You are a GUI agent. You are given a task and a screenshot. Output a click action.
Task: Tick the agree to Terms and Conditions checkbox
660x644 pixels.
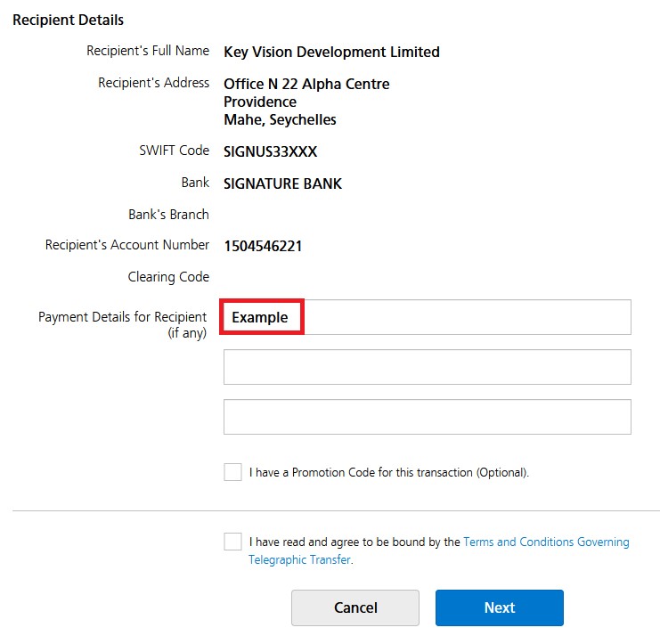[x=232, y=542]
